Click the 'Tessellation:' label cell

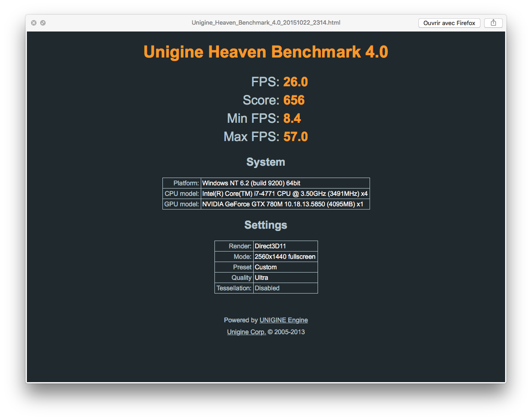click(234, 288)
